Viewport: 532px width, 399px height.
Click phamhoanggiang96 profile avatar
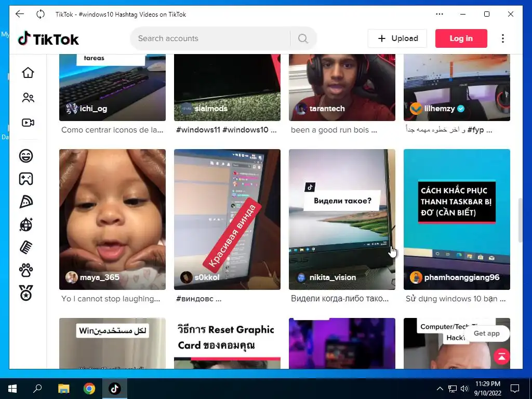pos(416,277)
